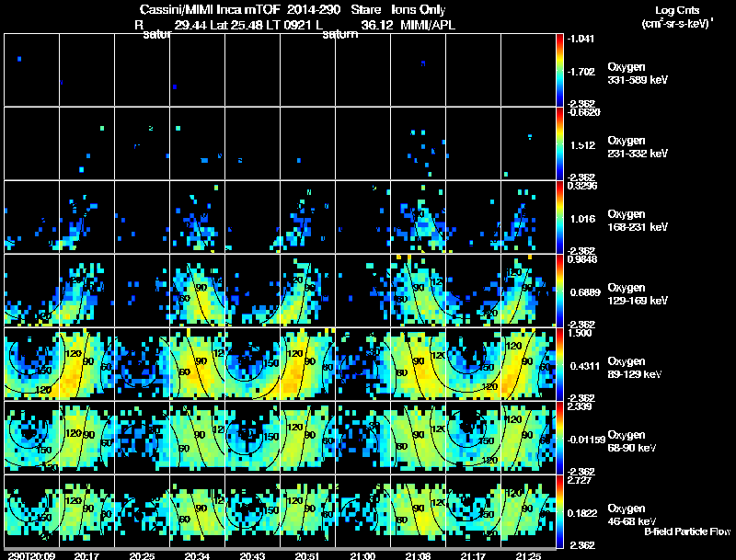The height and width of the screenshot is (560, 736).
Task: Click the 290T20:09 time axis label
Action: pos(32,555)
